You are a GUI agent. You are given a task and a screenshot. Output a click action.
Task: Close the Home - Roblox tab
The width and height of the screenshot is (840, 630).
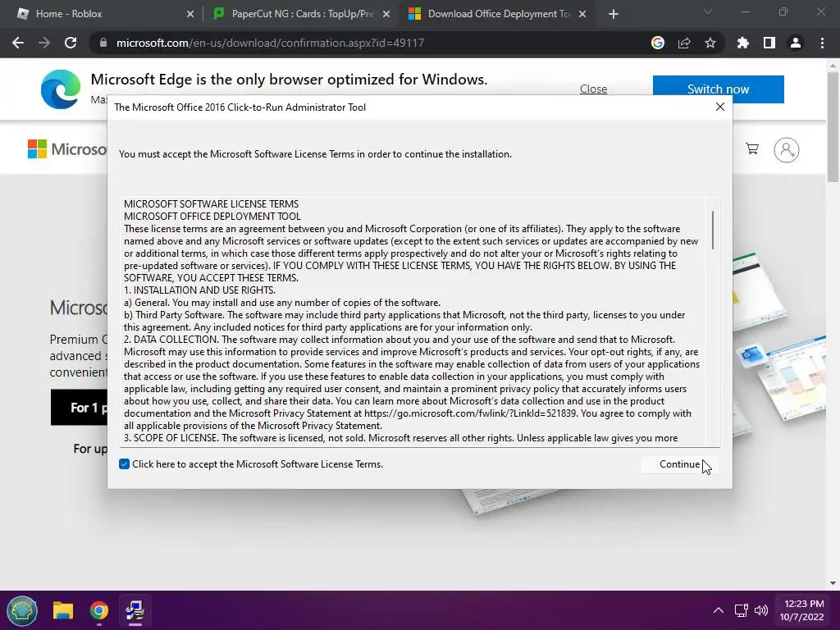coord(190,15)
